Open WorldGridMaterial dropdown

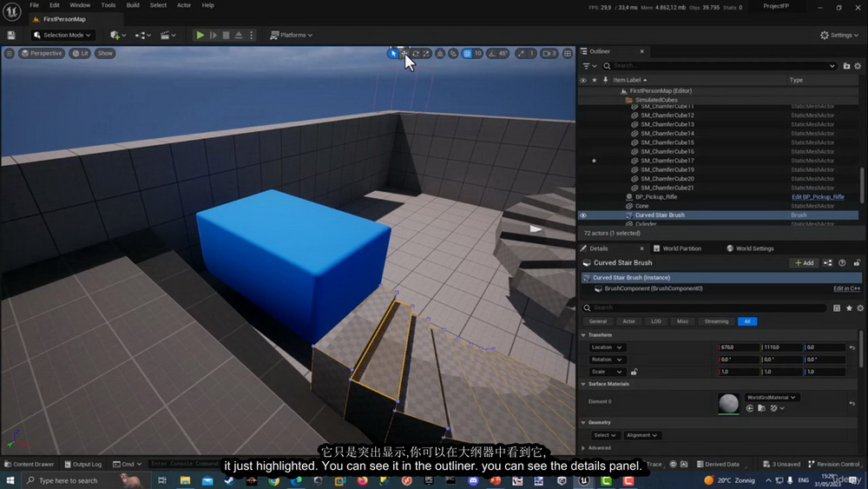click(771, 397)
